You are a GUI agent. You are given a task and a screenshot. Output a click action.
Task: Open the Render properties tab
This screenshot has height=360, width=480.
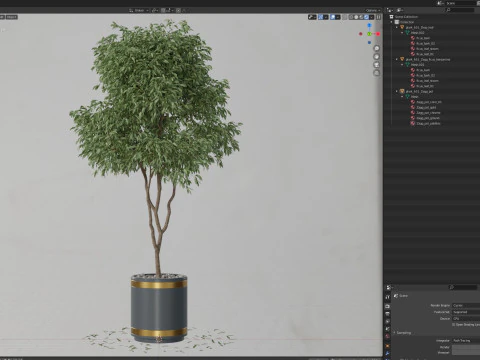[387, 306]
